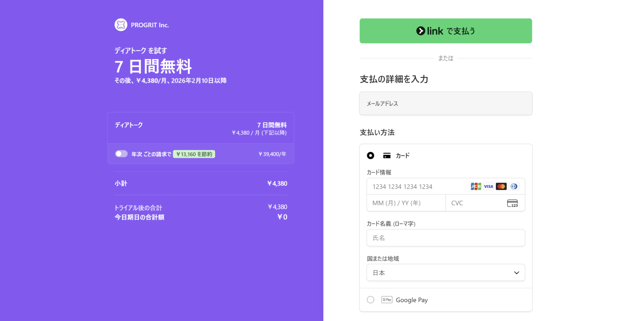This screenshot has height=321, width=644.
Task: Click the ¥13,160 を節約 savings badge
Action: (194, 154)
